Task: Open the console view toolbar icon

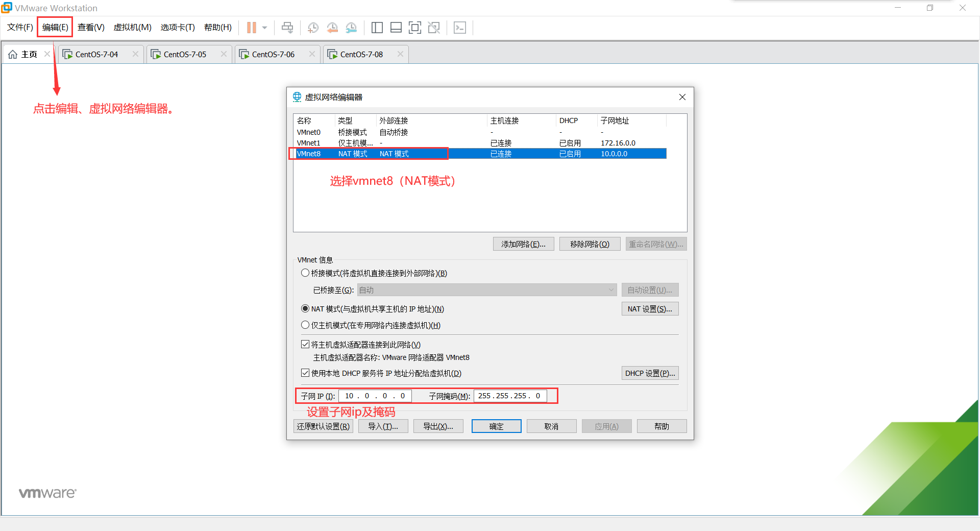Action: (x=460, y=28)
